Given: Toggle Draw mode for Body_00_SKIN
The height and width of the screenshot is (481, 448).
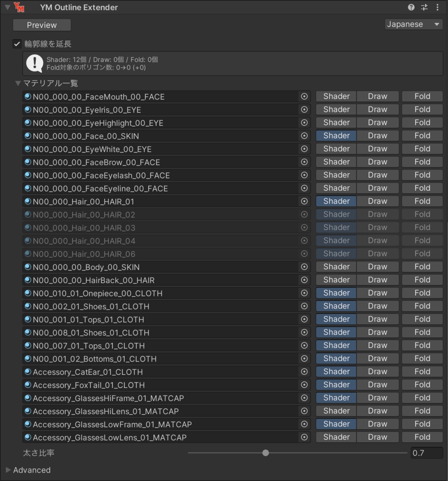Looking at the screenshot, I should click(x=377, y=267).
